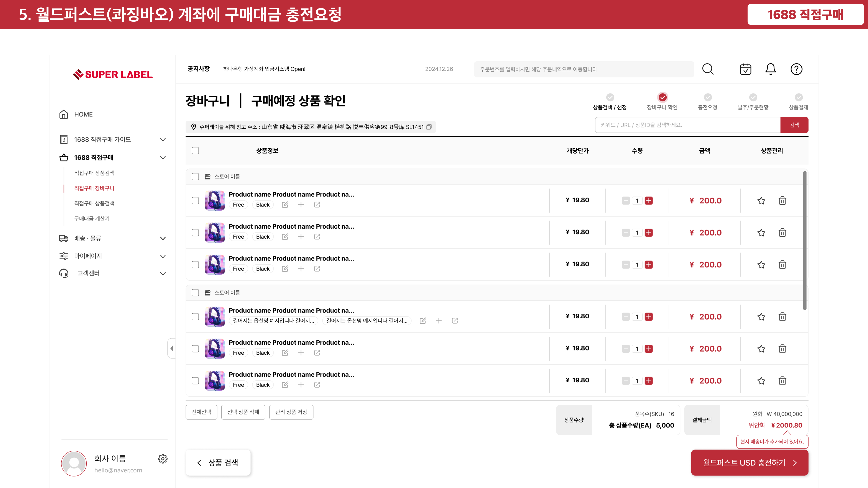
Task: Click 관리 상품 저장 button
Action: pyautogui.click(x=291, y=412)
